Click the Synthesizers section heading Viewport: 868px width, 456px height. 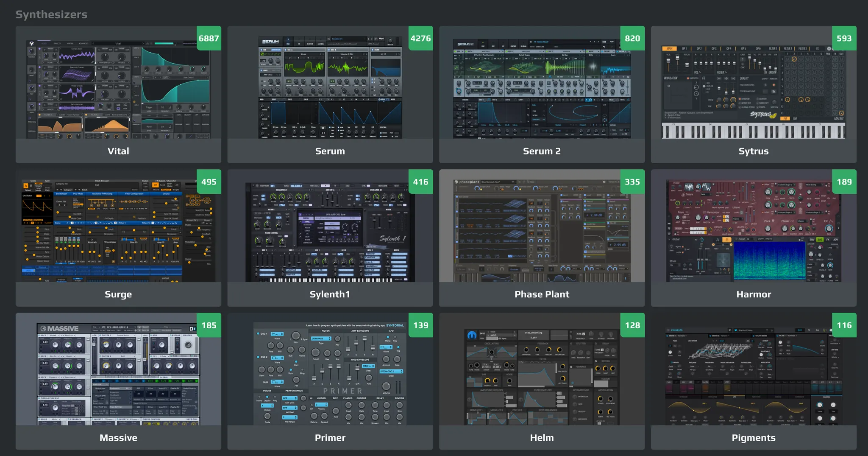[x=51, y=14]
